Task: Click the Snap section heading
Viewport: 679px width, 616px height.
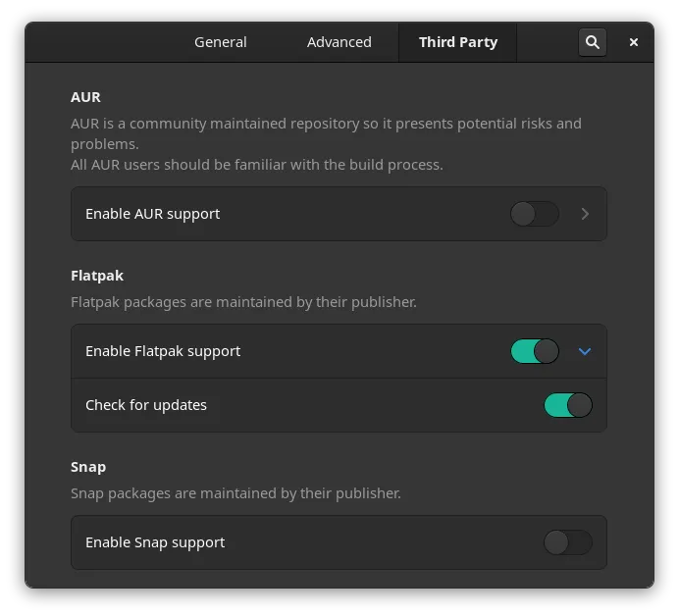Action: [88, 467]
